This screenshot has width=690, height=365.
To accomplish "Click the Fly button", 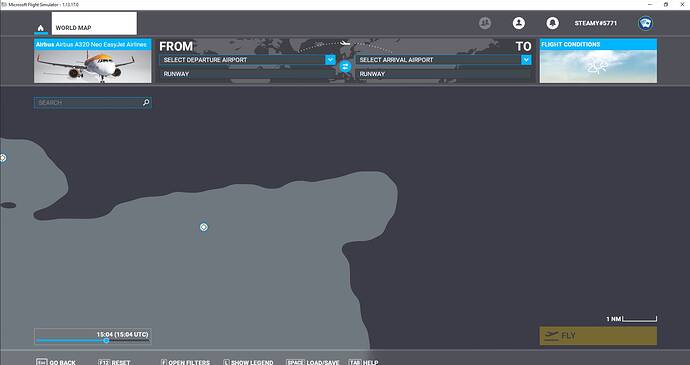I will coord(598,336).
